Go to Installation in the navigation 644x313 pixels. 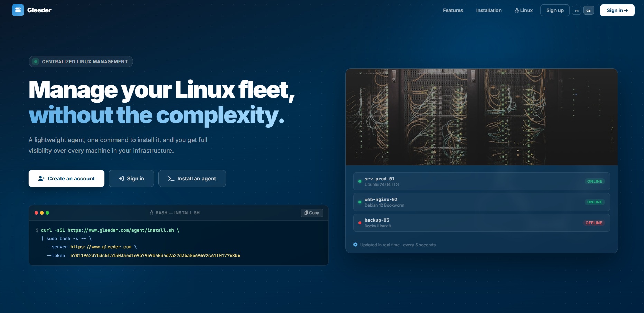489,10
